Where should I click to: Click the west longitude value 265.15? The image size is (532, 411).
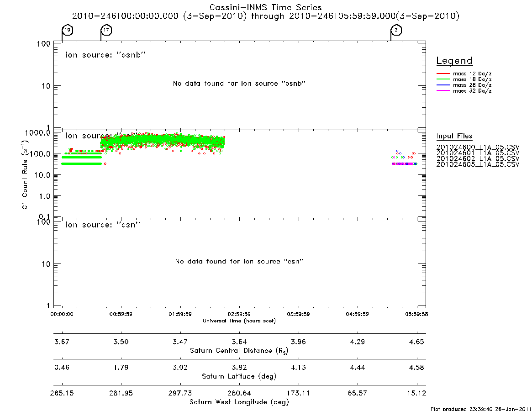(62, 393)
